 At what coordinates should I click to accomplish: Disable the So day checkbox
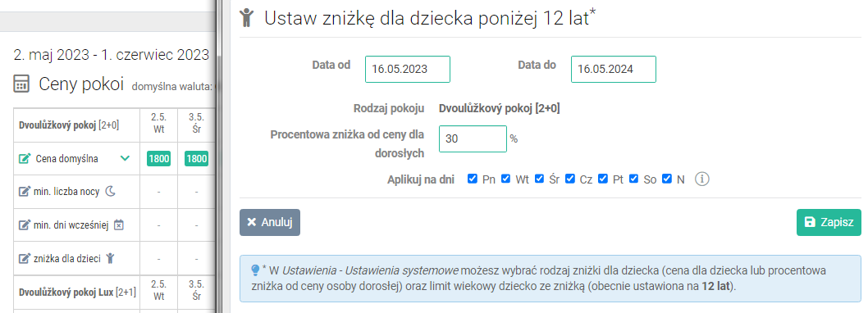tap(634, 179)
